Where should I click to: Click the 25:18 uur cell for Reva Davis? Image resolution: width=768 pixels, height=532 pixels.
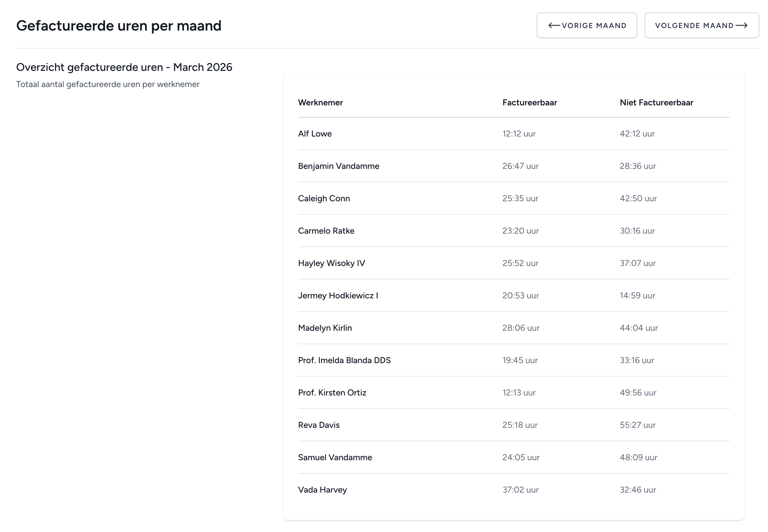click(x=520, y=425)
